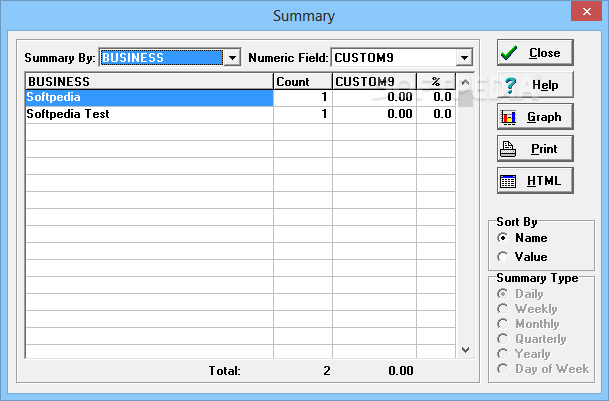This screenshot has width=609, height=401.
Task: Click the CUSTOM9 column header
Action: tap(374, 82)
